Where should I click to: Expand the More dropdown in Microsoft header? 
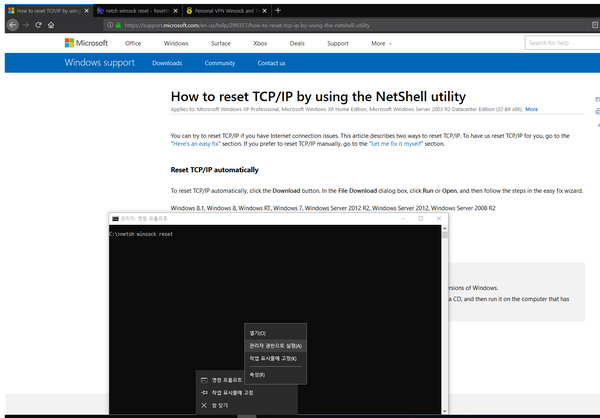point(382,43)
